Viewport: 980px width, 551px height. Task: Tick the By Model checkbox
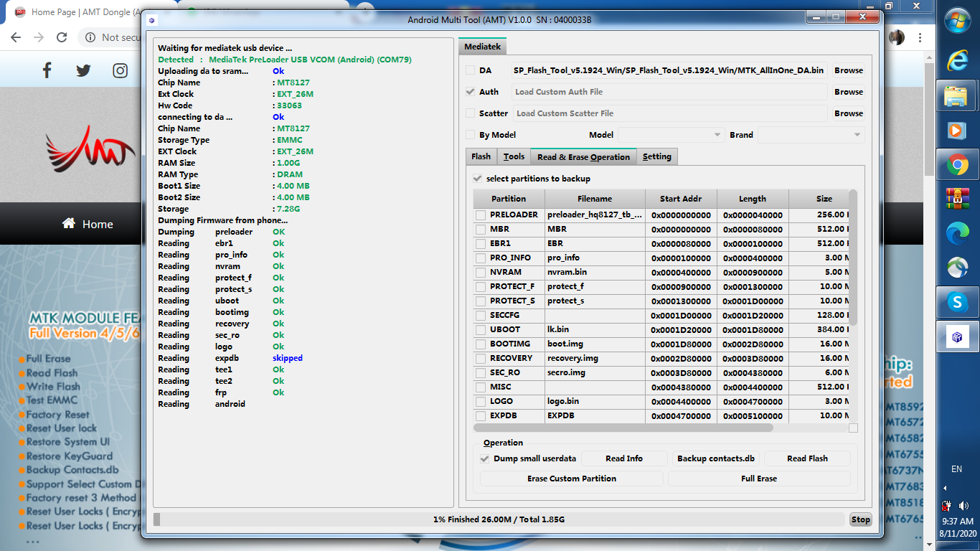point(471,135)
